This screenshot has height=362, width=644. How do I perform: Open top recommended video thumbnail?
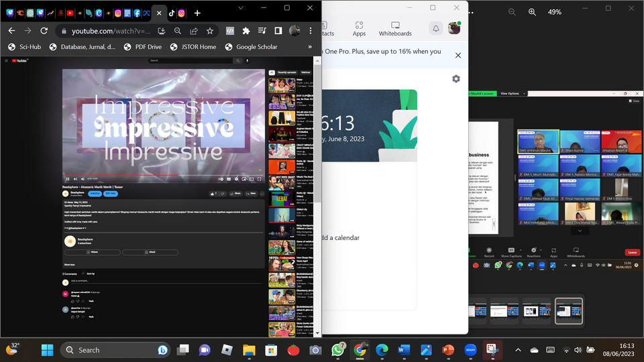(282, 85)
